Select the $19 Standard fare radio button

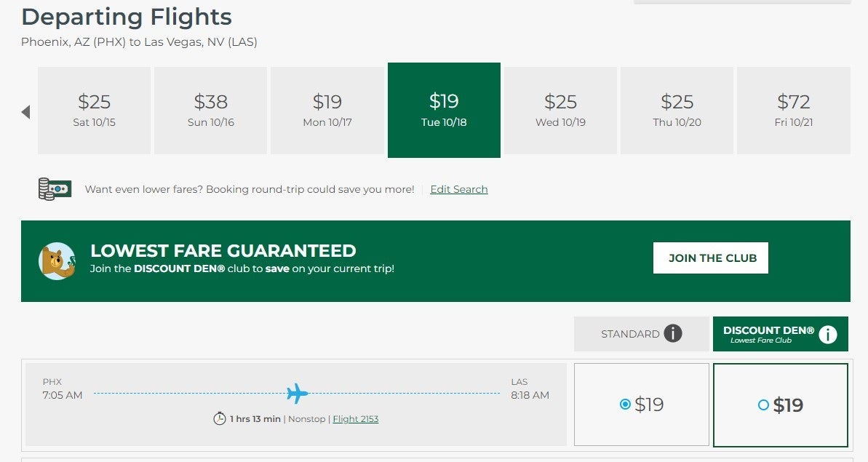click(625, 405)
